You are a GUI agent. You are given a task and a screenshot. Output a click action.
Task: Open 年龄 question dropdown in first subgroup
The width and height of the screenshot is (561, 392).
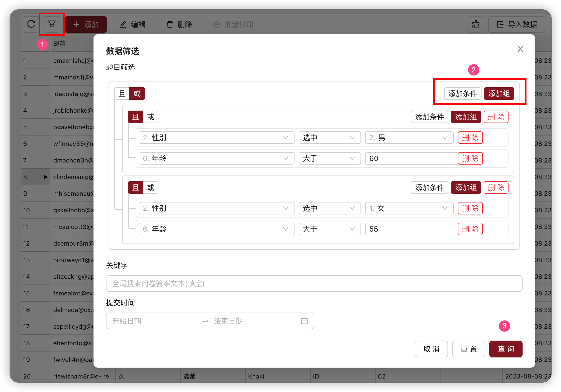(216, 158)
